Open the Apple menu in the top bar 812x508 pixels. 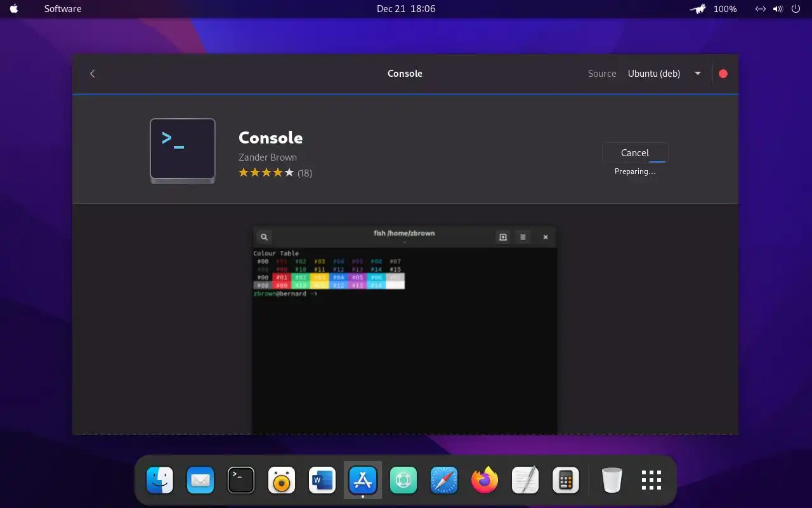[x=13, y=9]
